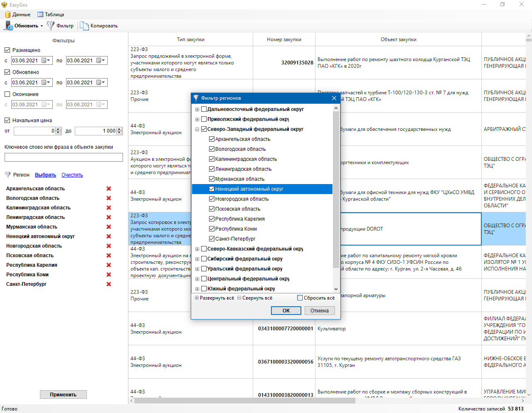Screen dimensions: 532x413
Task: Click the Фильтр funnel icon in toolbar
Action: [51, 26]
